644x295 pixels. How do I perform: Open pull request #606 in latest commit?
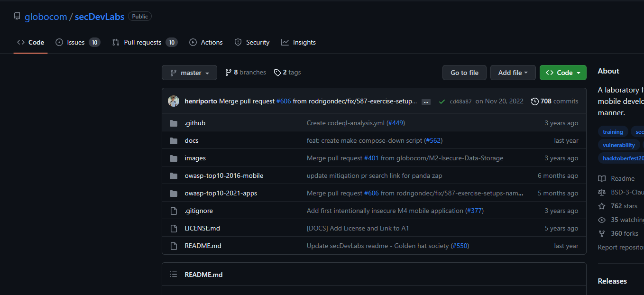click(x=284, y=101)
